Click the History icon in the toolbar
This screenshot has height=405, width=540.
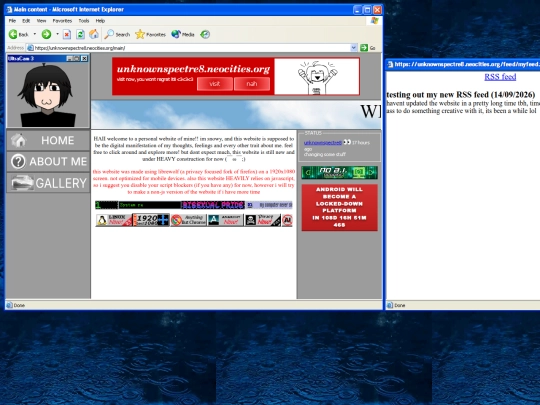(x=205, y=34)
